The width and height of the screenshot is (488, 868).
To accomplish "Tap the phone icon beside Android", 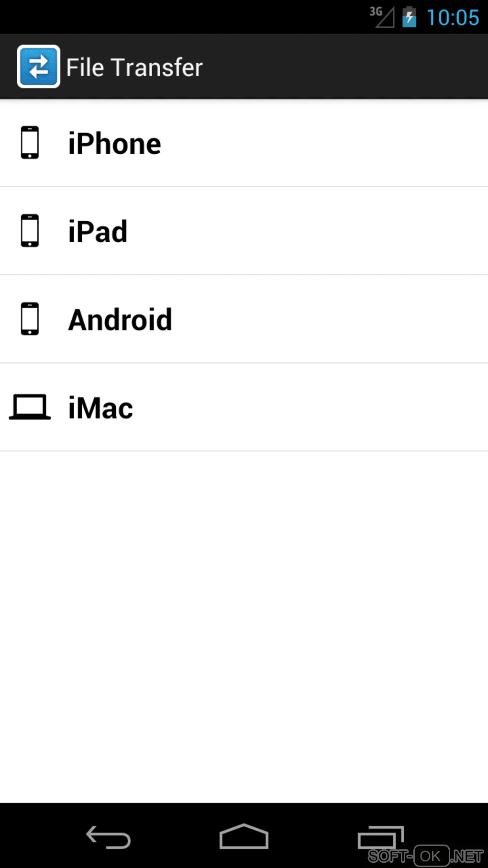I will click(x=30, y=319).
